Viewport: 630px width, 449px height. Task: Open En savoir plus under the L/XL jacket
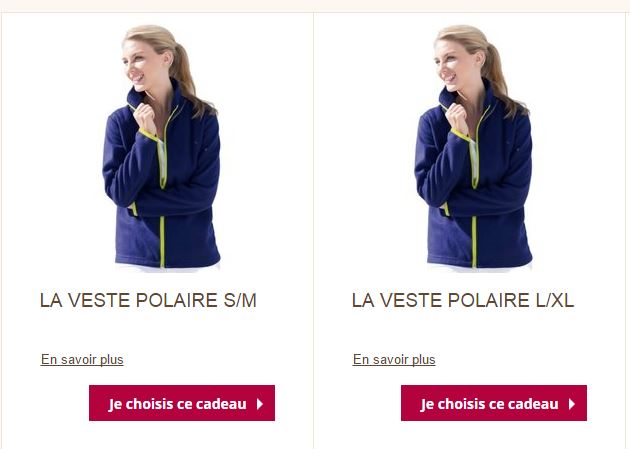[394, 359]
